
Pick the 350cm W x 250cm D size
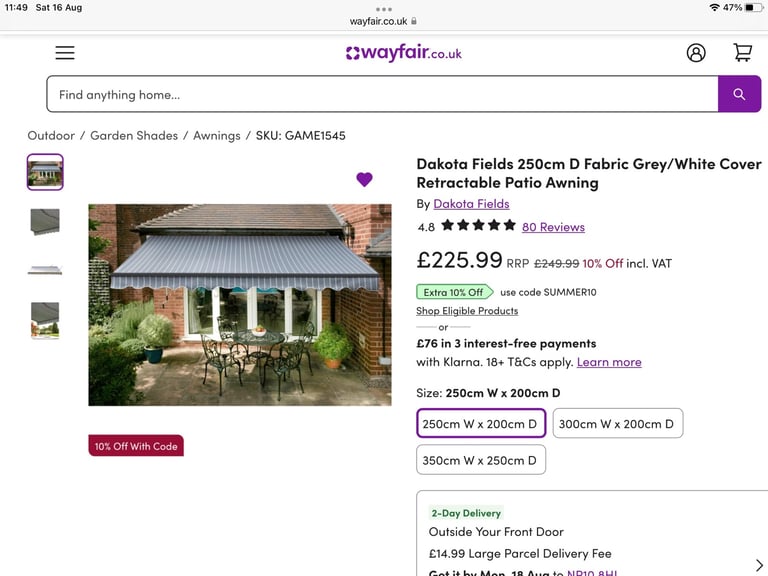click(x=480, y=459)
